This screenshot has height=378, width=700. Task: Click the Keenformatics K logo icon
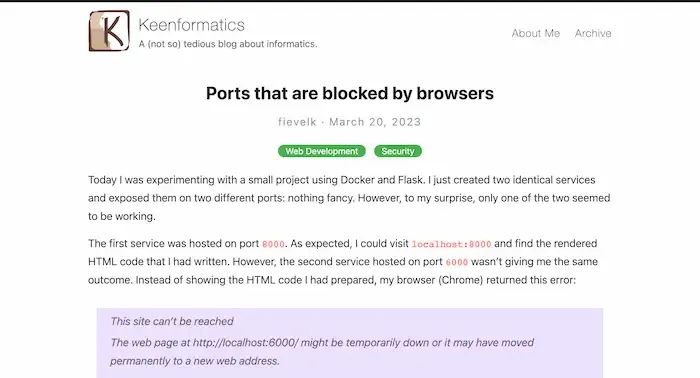(109, 31)
